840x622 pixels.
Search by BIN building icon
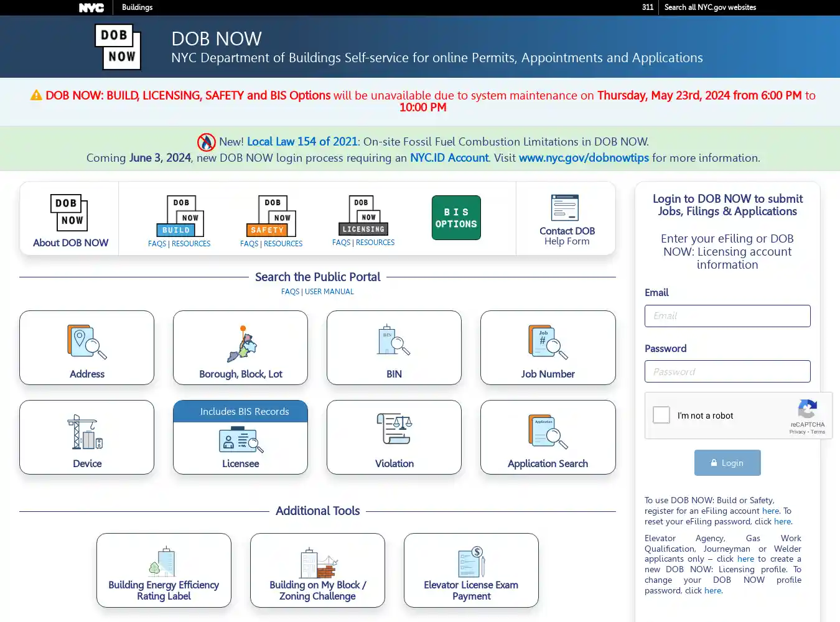tap(394, 340)
